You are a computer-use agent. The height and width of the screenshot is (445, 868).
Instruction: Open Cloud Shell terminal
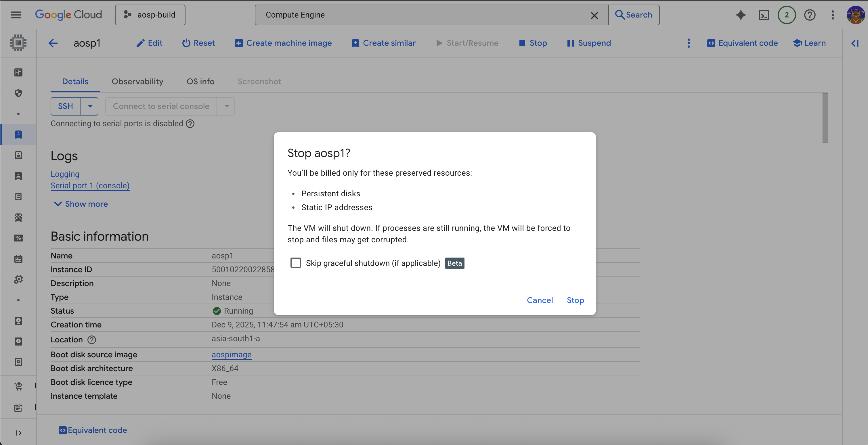point(764,15)
